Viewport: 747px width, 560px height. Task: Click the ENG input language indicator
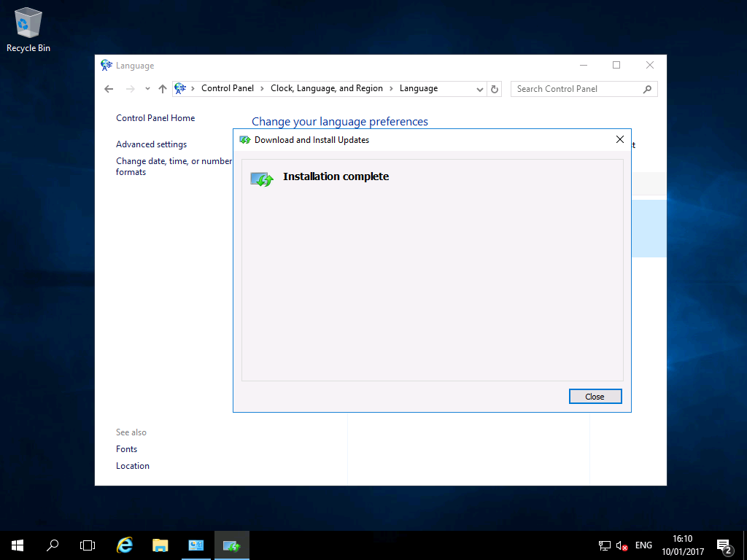[x=643, y=545]
